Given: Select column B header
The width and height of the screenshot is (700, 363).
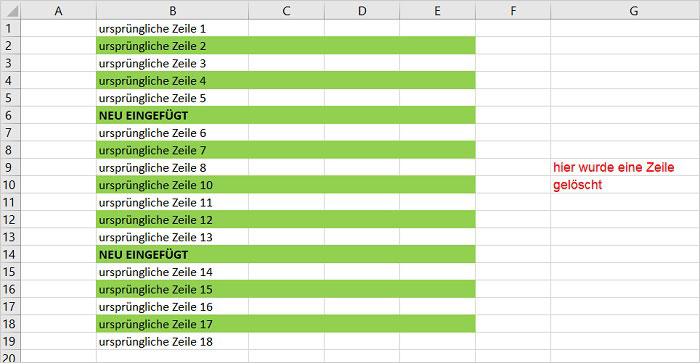Looking at the screenshot, I should coord(172,10).
